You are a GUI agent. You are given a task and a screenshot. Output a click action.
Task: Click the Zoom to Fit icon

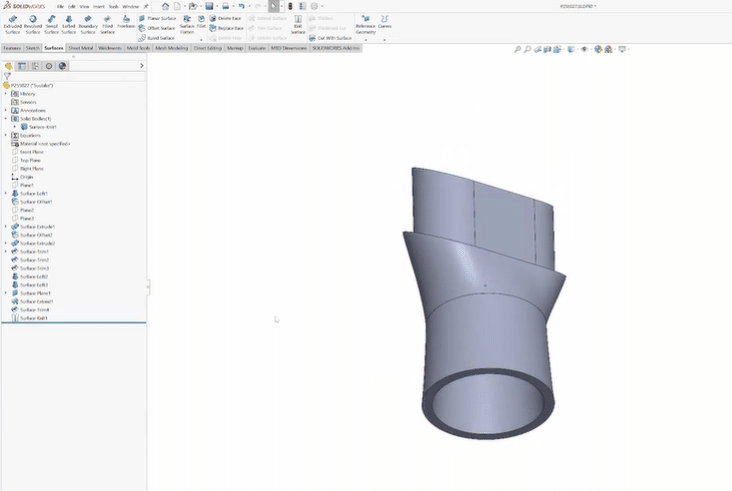(x=517, y=49)
